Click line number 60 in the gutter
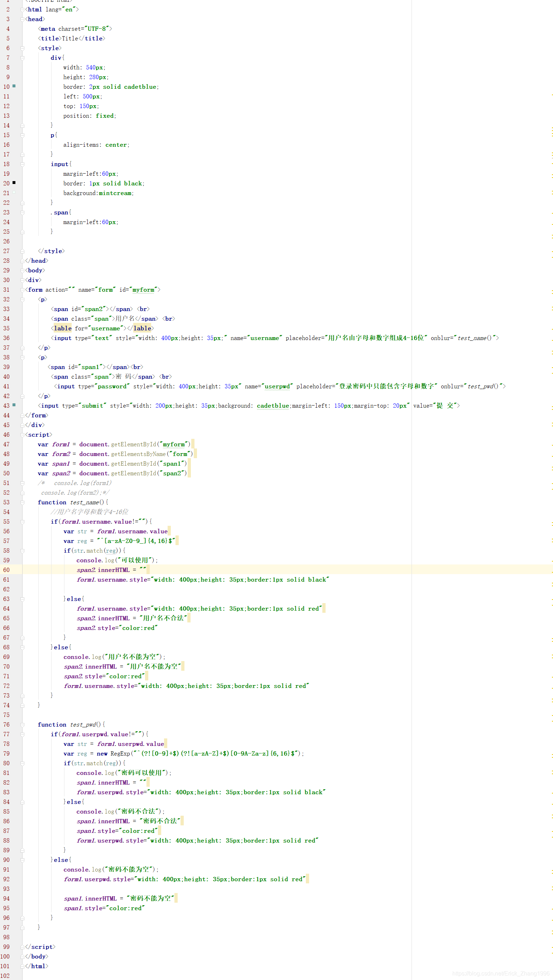The width and height of the screenshot is (553, 980). tap(6, 570)
